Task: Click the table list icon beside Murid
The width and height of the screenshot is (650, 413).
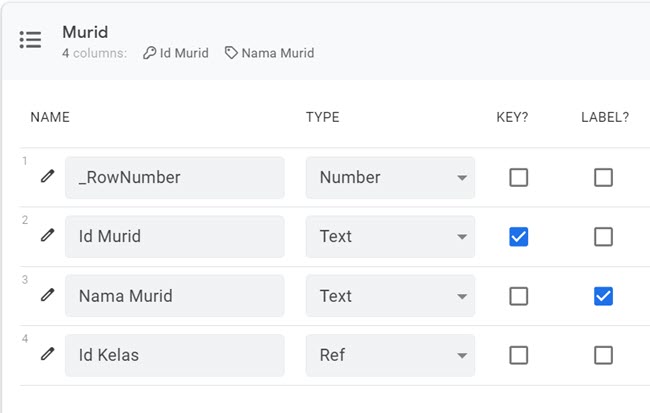Action: [x=30, y=40]
